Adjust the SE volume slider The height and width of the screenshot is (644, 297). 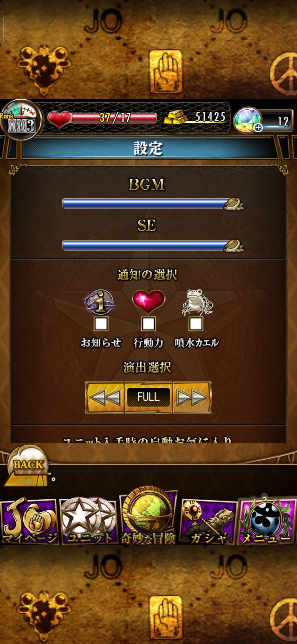[x=153, y=245]
